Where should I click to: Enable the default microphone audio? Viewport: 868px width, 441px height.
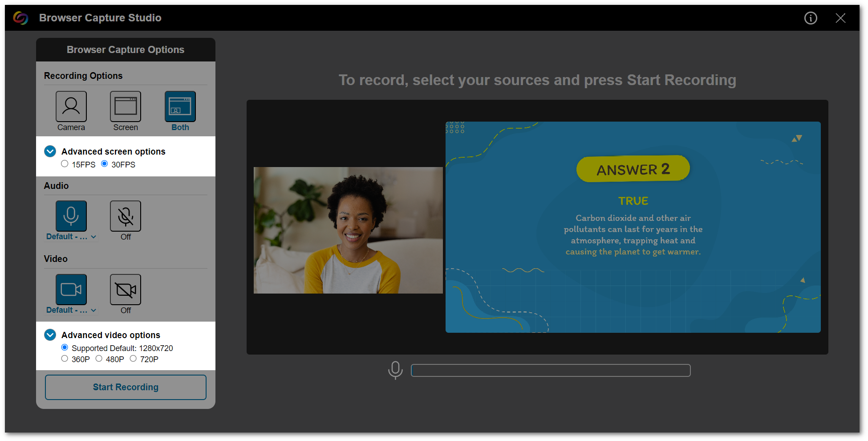(x=71, y=216)
